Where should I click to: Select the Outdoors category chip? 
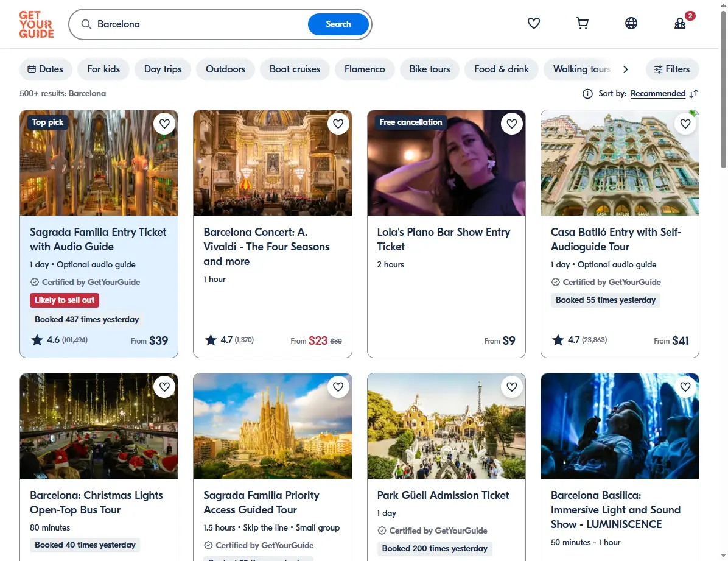click(x=225, y=69)
